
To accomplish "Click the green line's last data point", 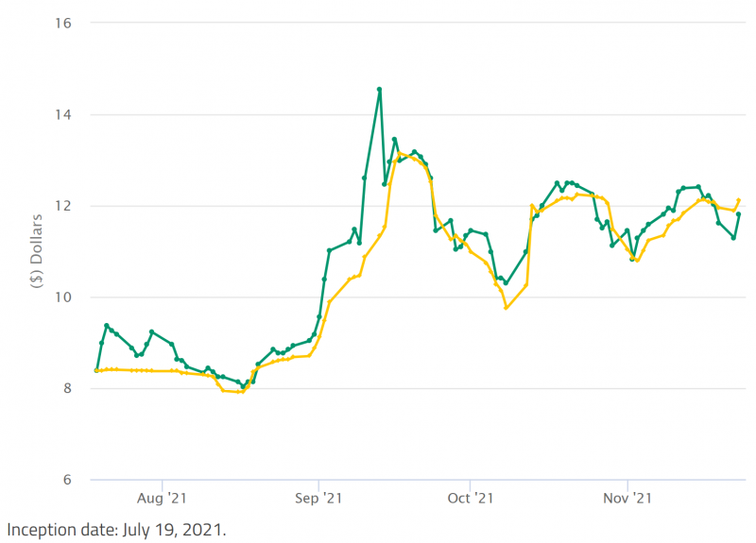I will click(739, 214).
